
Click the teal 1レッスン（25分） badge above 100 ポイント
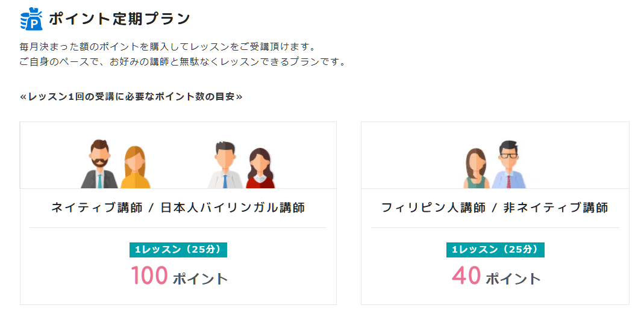pos(178,250)
